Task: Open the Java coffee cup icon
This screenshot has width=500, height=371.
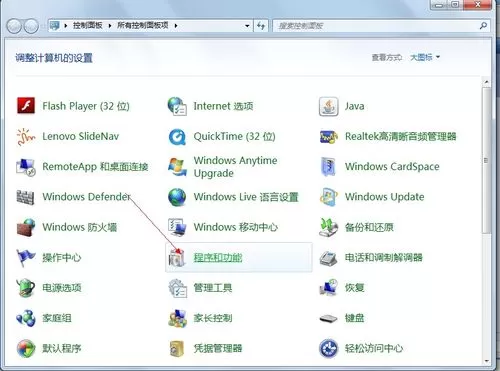Action: point(328,106)
